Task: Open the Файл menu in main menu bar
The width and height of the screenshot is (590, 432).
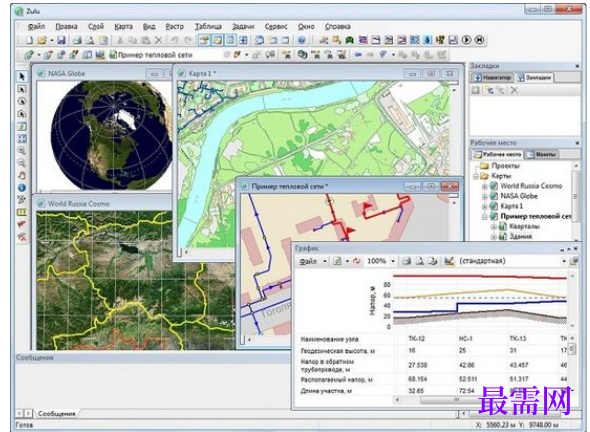Action: click(36, 26)
